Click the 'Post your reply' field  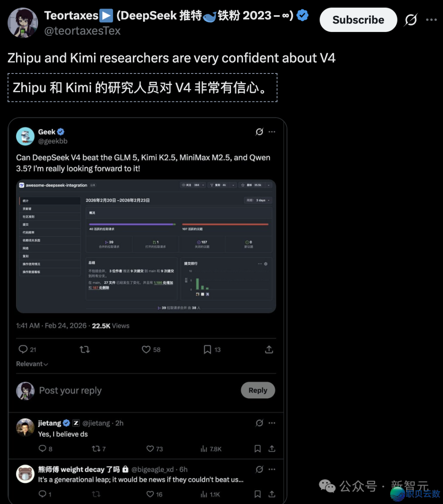(x=70, y=390)
